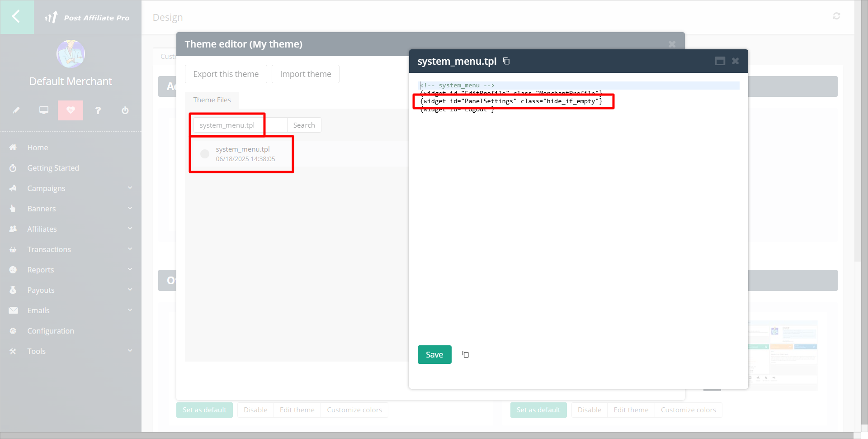Click the Tools wrench icon

click(x=13, y=351)
